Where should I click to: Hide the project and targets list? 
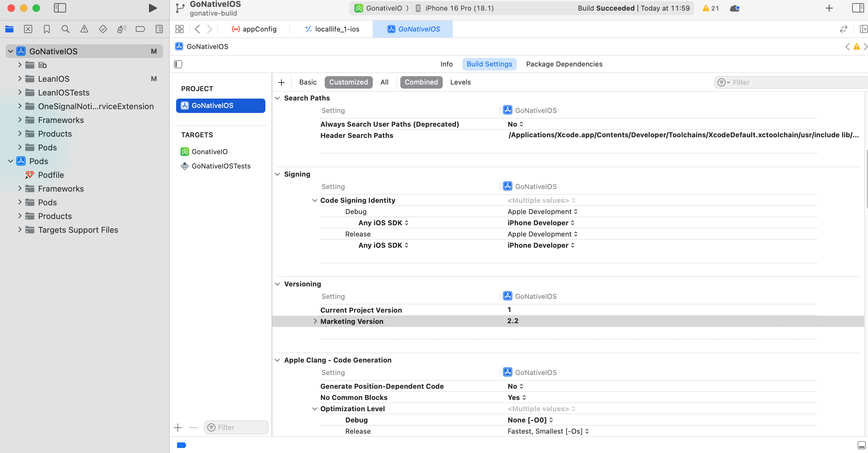click(178, 64)
